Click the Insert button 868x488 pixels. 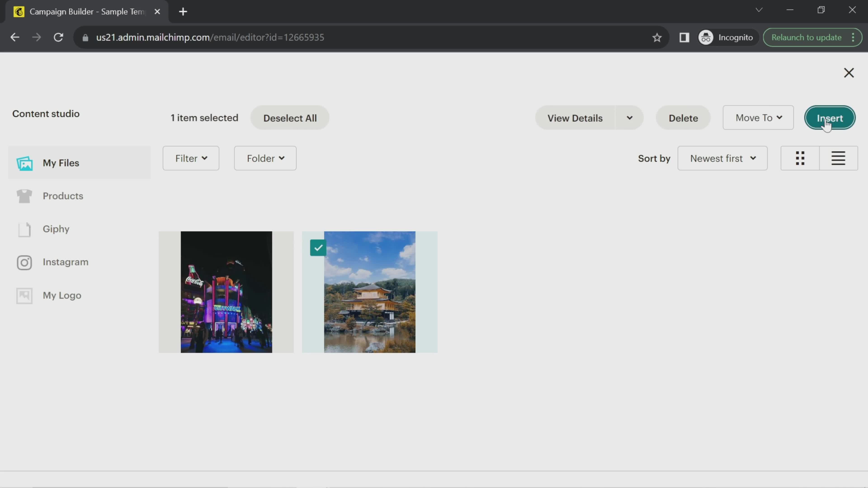[x=830, y=117]
